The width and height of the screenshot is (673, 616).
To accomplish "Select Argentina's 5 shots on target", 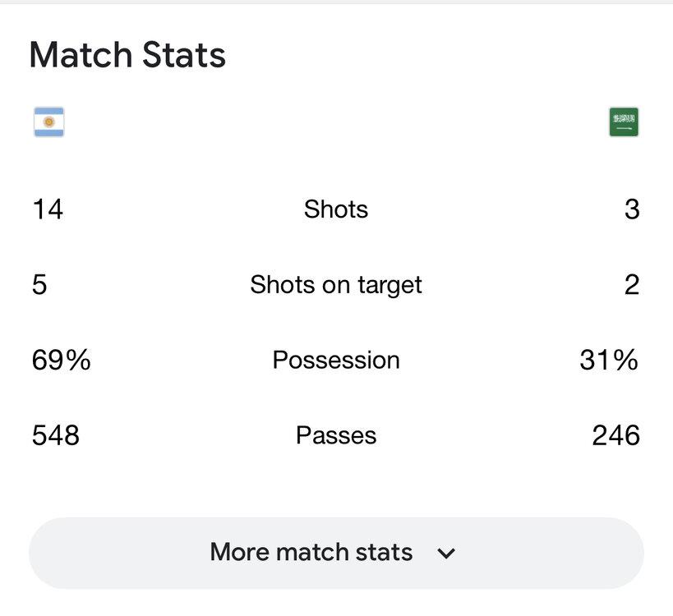I will point(39,285).
